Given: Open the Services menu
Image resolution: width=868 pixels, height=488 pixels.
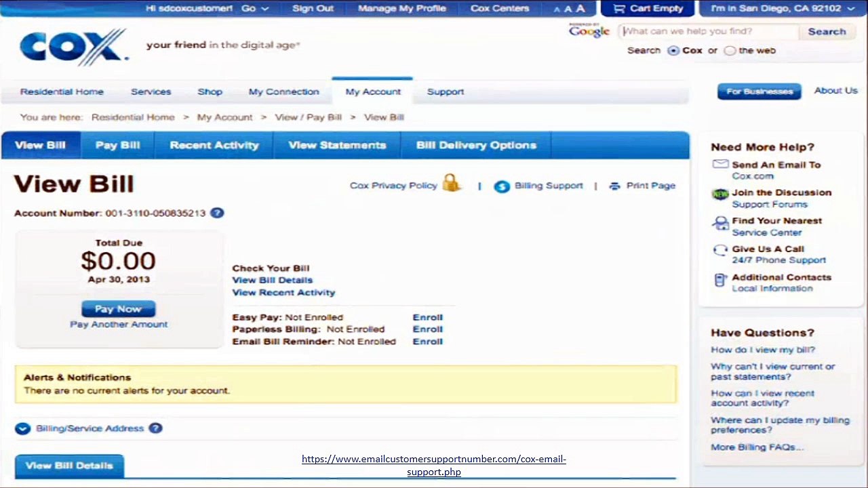Looking at the screenshot, I should click(151, 91).
